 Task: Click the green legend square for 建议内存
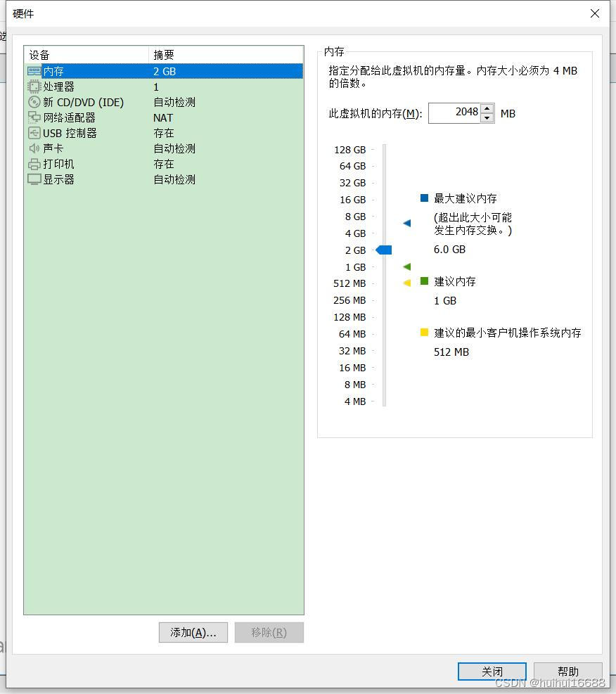click(424, 281)
